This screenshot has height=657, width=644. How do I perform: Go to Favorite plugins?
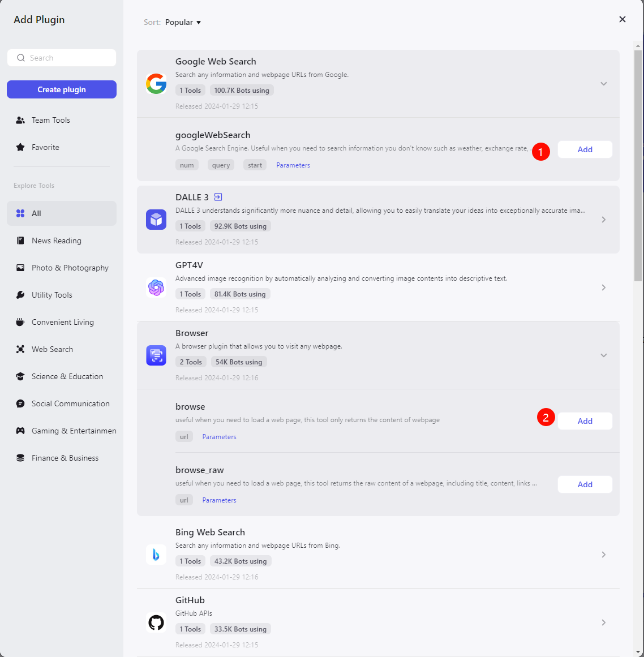coord(45,147)
